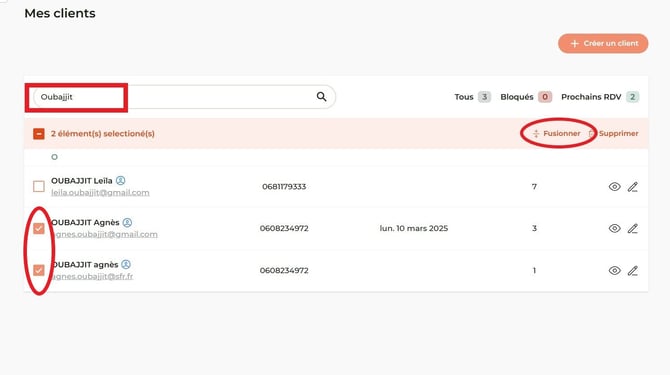Click the Supprimer button
Viewport: 670px width, 375px height.
(613, 134)
